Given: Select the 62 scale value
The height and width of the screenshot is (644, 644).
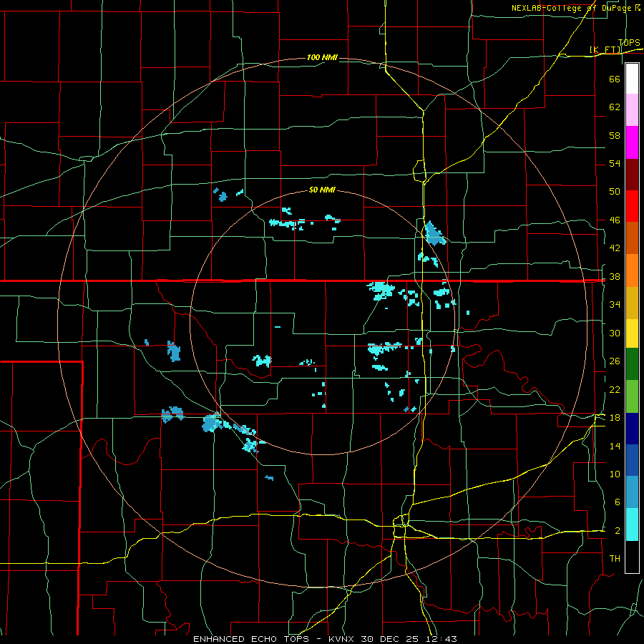Looking at the screenshot, I should (615, 107).
